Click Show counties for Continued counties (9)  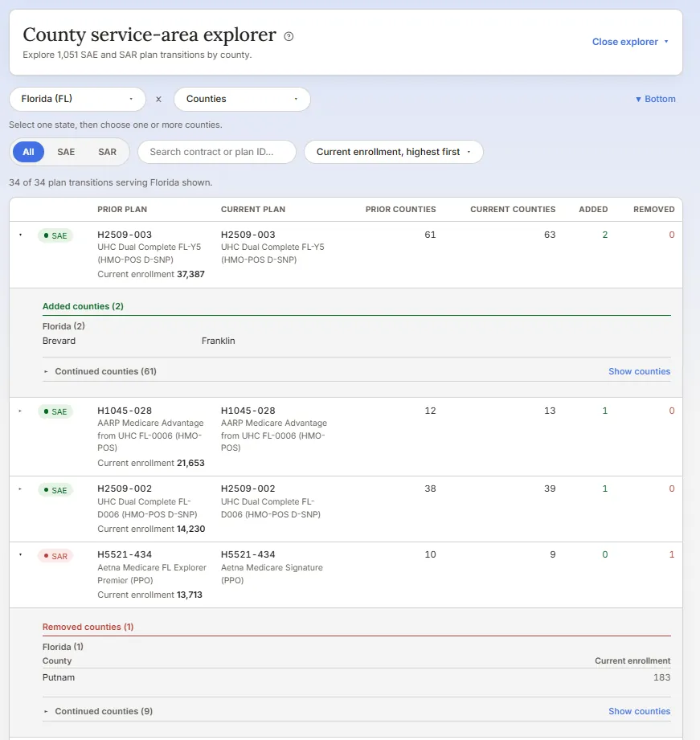point(639,711)
